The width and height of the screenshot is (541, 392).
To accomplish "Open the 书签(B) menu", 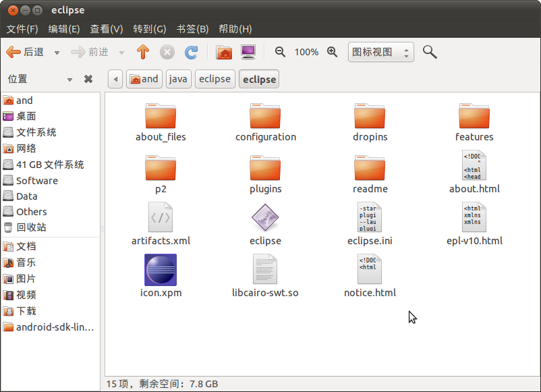I will click(x=192, y=29).
